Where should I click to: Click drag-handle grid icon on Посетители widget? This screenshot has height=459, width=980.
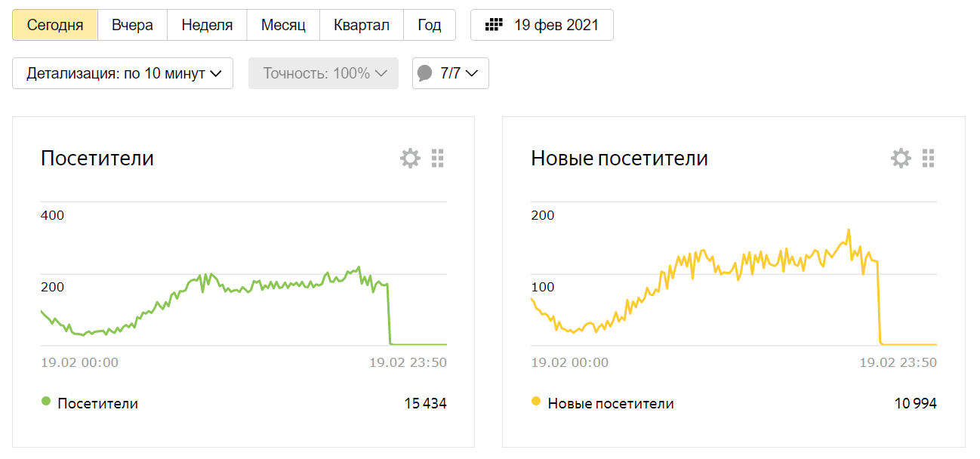[438, 158]
